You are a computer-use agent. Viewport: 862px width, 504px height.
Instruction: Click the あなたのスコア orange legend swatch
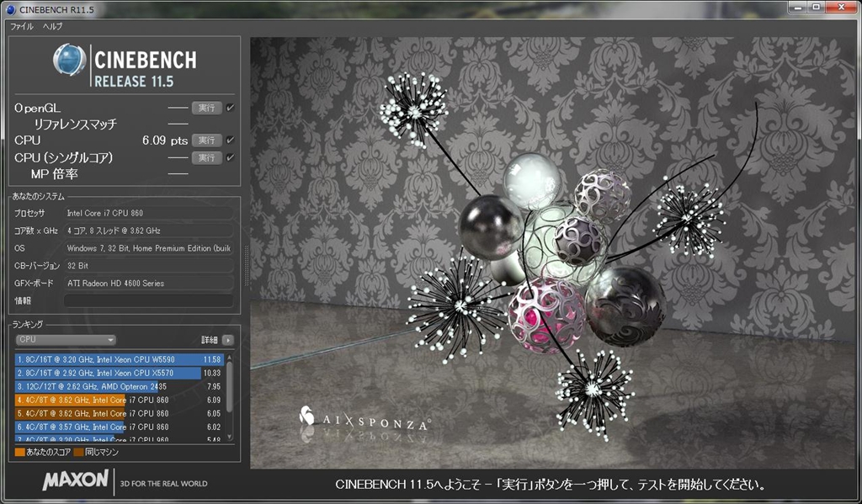(x=20, y=453)
